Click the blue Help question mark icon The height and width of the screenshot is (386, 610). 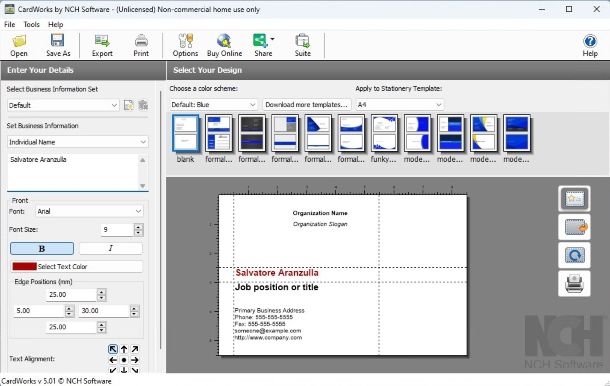point(590,41)
